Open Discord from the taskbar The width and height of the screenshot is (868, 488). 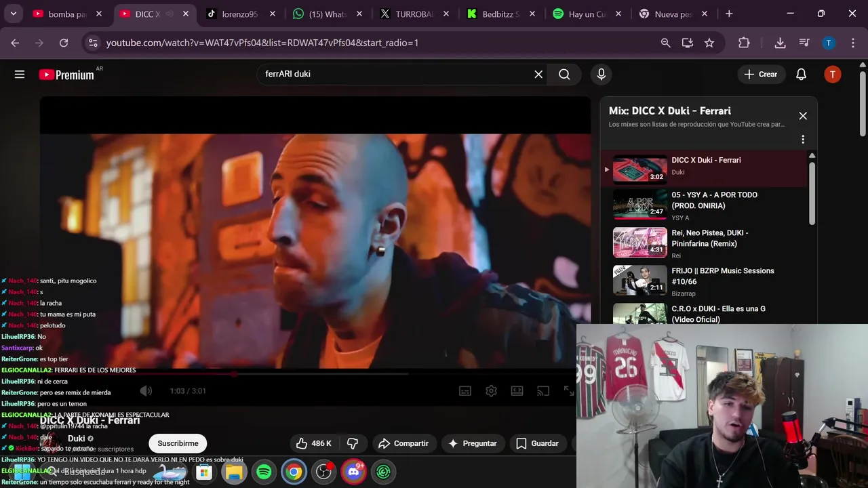click(x=354, y=472)
